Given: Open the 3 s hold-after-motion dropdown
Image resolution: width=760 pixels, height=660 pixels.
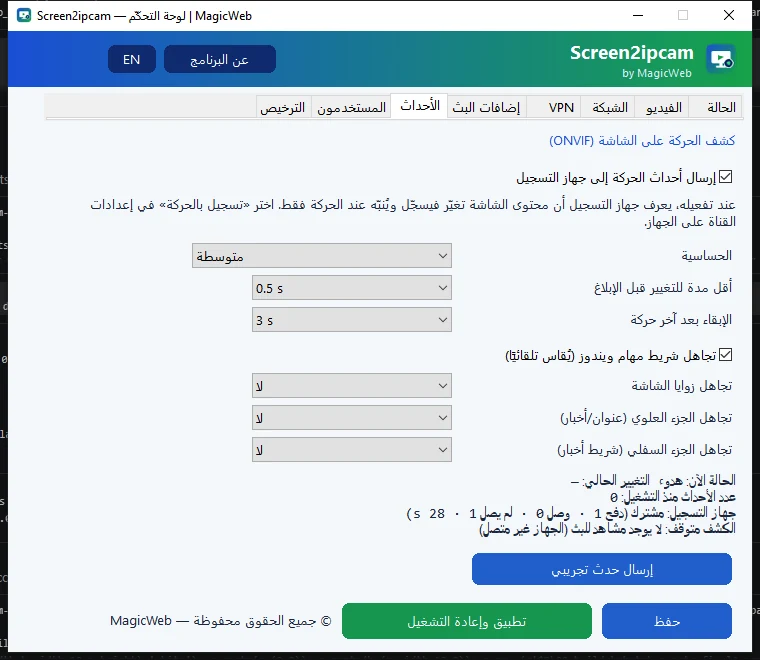Looking at the screenshot, I should click(352, 320).
